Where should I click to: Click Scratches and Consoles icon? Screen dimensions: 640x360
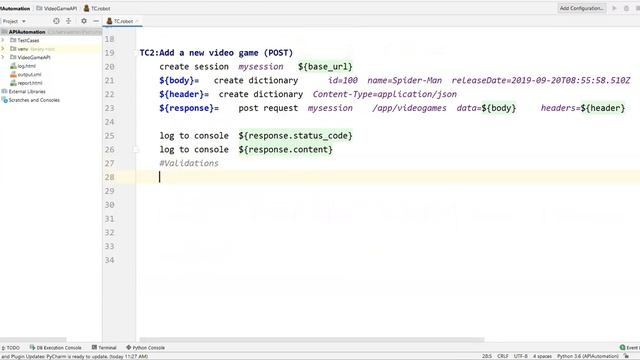[4, 100]
